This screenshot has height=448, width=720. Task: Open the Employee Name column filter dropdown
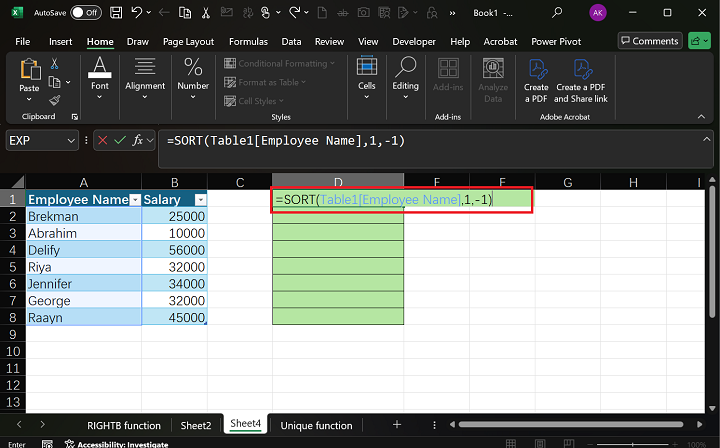tap(134, 200)
